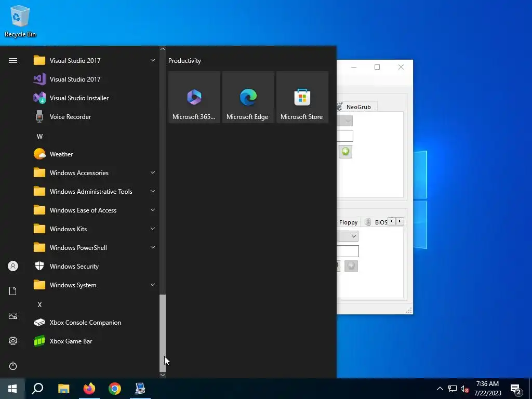532x399 pixels.
Task: Click the Power button in Start
Action: point(13,366)
